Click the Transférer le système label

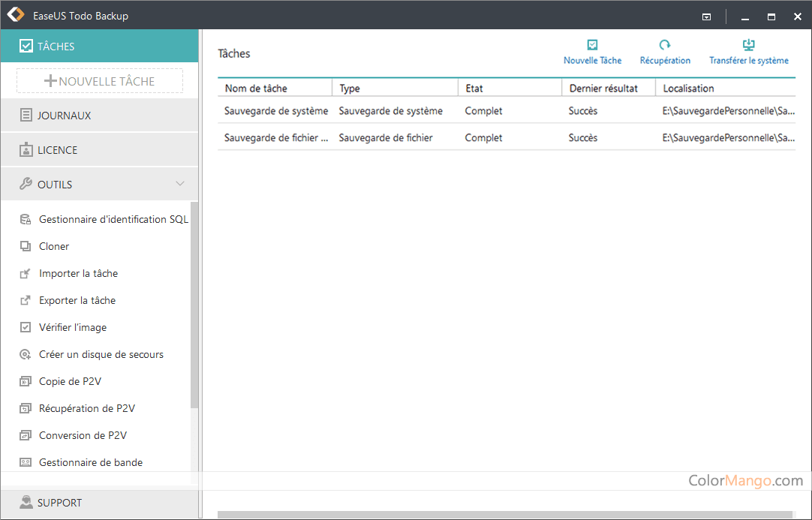point(749,61)
